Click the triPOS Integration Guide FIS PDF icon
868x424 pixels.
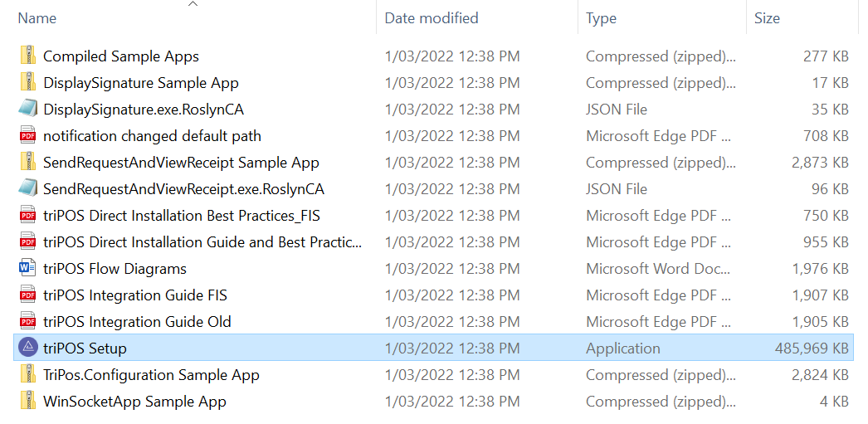point(27,295)
